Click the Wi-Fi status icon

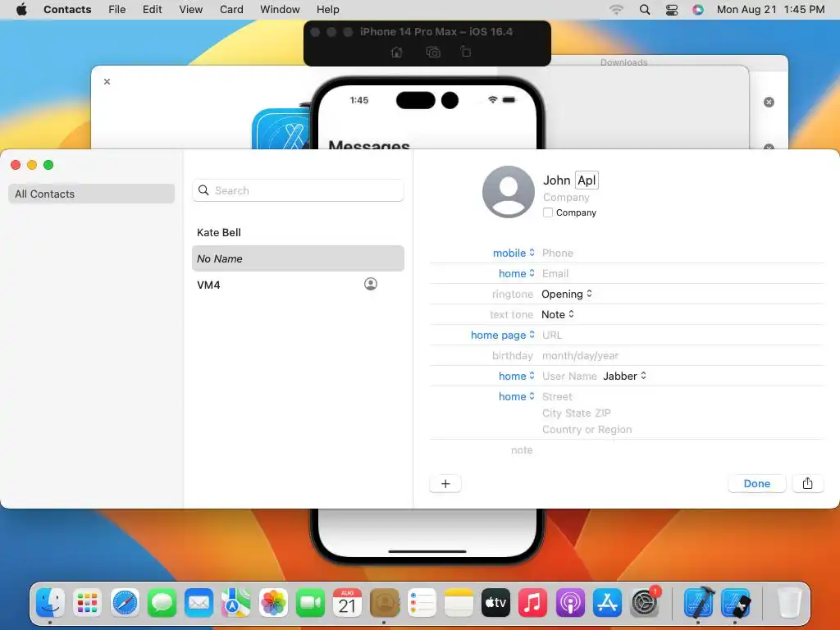click(617, 10)
